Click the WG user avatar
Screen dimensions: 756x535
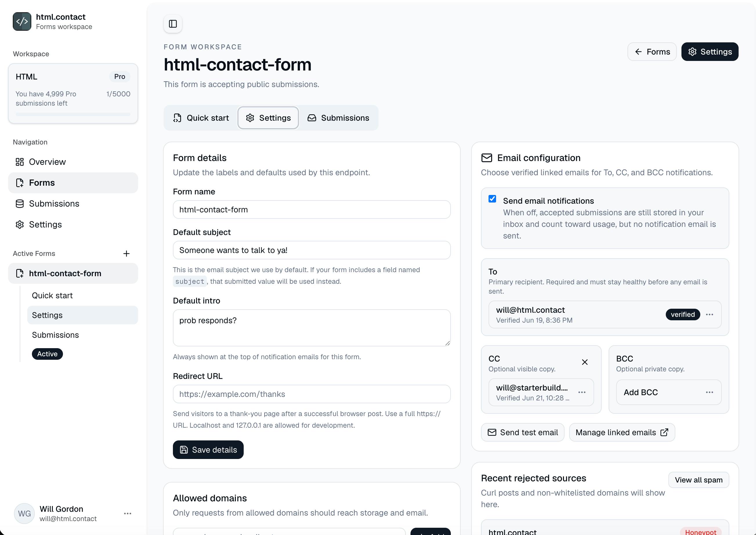pos(24,513)
